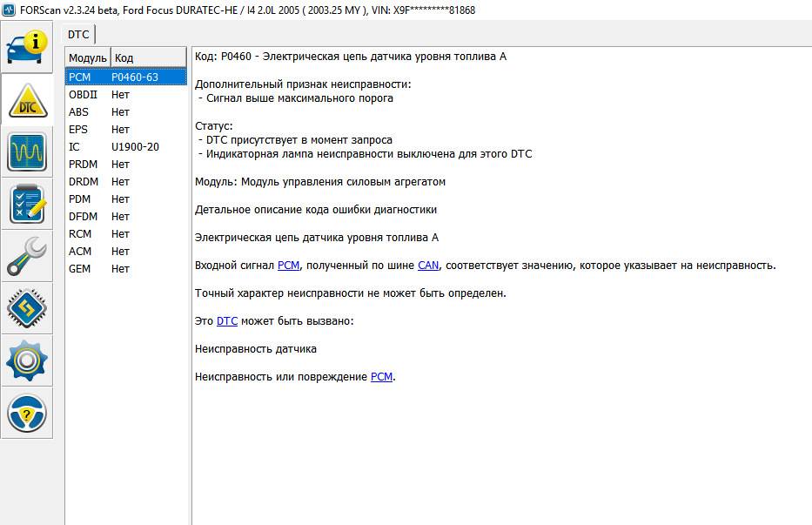Click 'Индикаторная лампа неисправности выключена' line
The height and width of the screenshot is (525, 812).
coord(369,154)
